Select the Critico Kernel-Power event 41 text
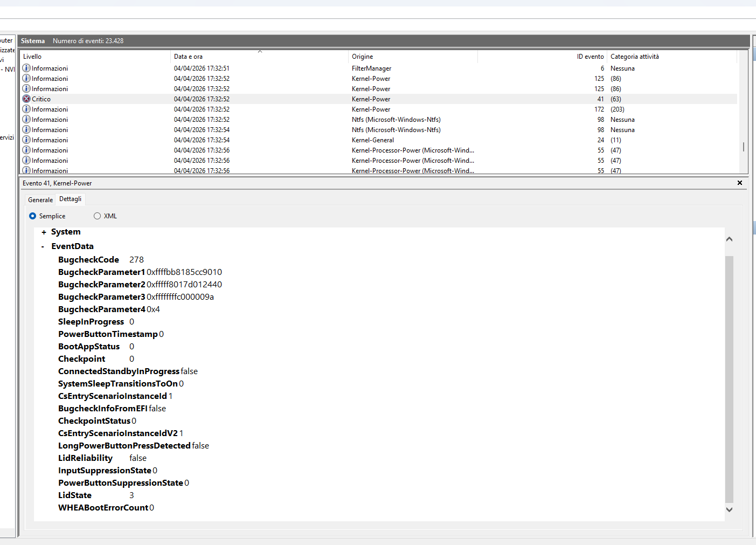This screenshot has width=756, height=545. coord(371,99)
